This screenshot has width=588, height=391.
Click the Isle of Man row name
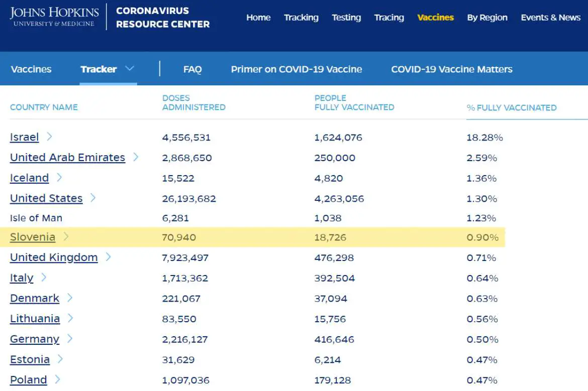point(36,218)
